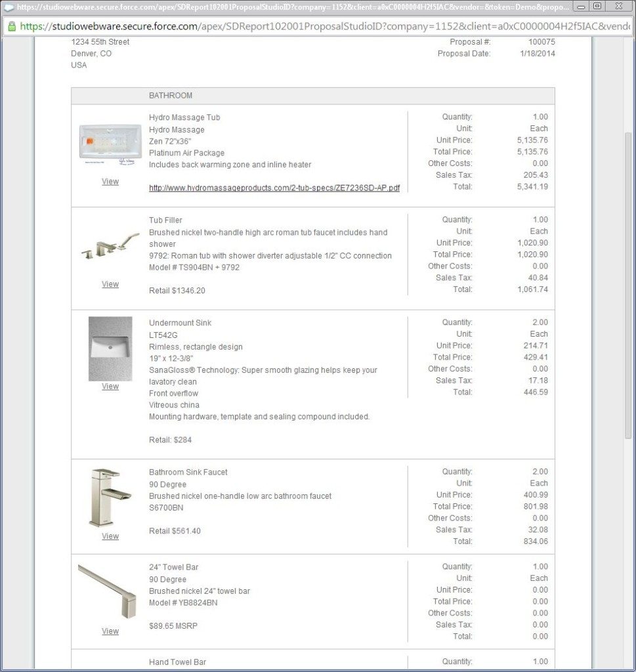Close the proposal browser window

[x=619, y=7]
